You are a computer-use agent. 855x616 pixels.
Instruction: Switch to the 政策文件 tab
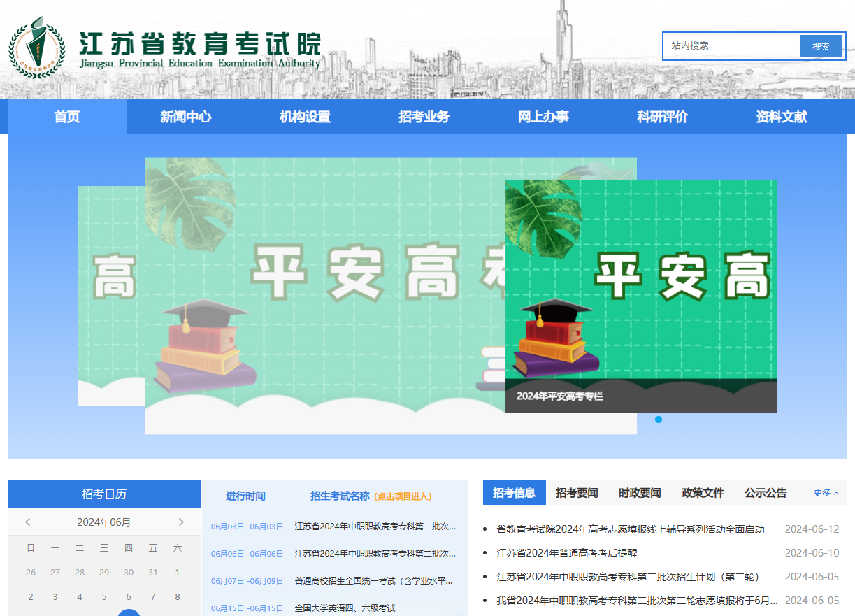click(x=701, y=492)
